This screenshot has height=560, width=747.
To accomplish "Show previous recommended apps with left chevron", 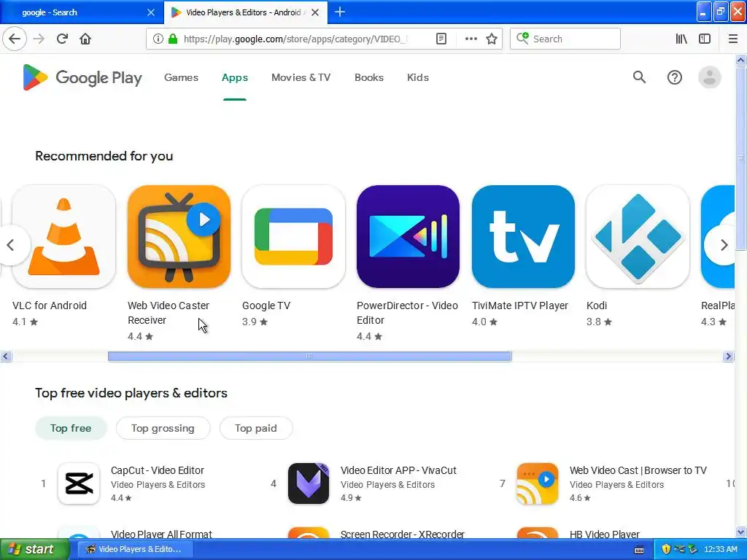I will 12,245.
